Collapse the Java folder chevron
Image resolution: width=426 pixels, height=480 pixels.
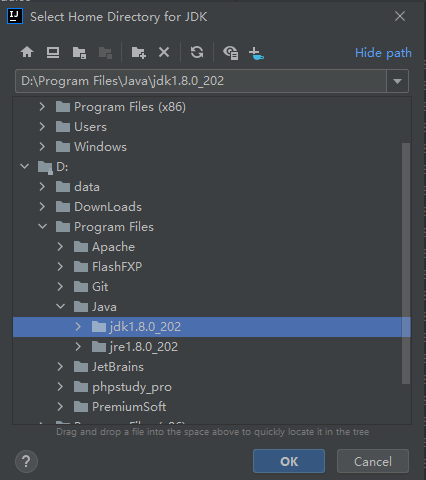click(x=60, y=306)
